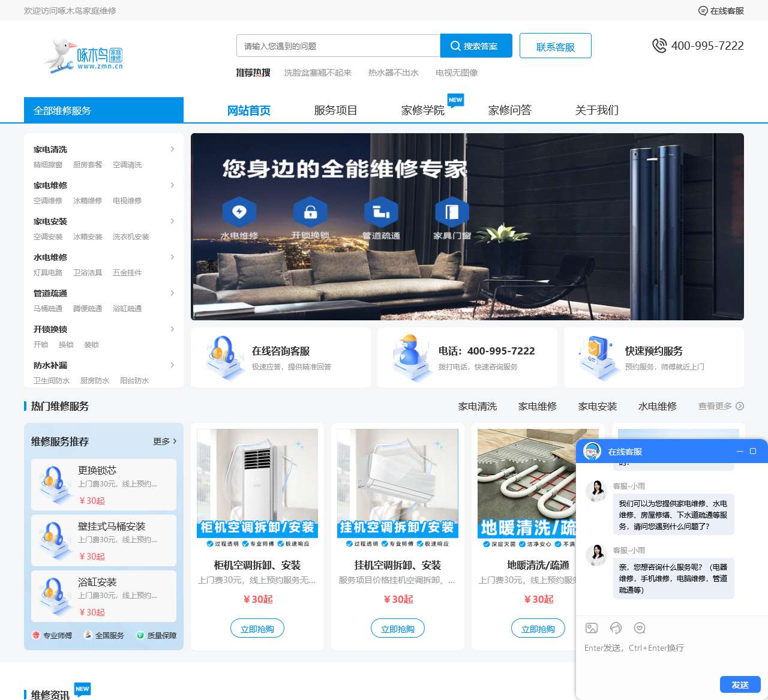Open 马桶疏通 link under 管道疏通

[48, 308]
